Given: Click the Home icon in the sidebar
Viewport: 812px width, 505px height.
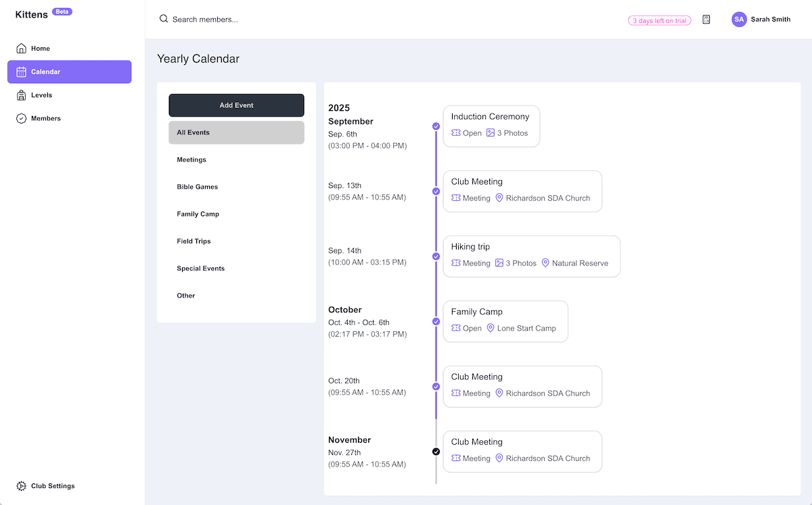Looking at the screenshot, I should tap(20, 48).
